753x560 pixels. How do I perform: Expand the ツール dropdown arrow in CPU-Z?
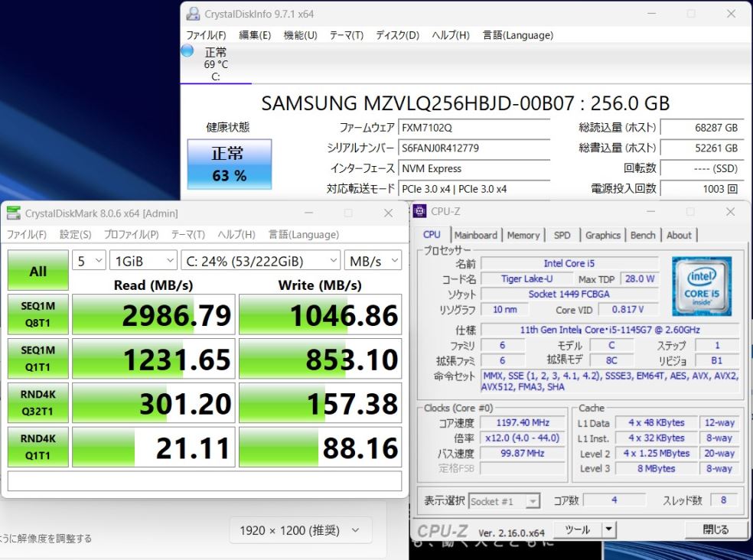608,529
